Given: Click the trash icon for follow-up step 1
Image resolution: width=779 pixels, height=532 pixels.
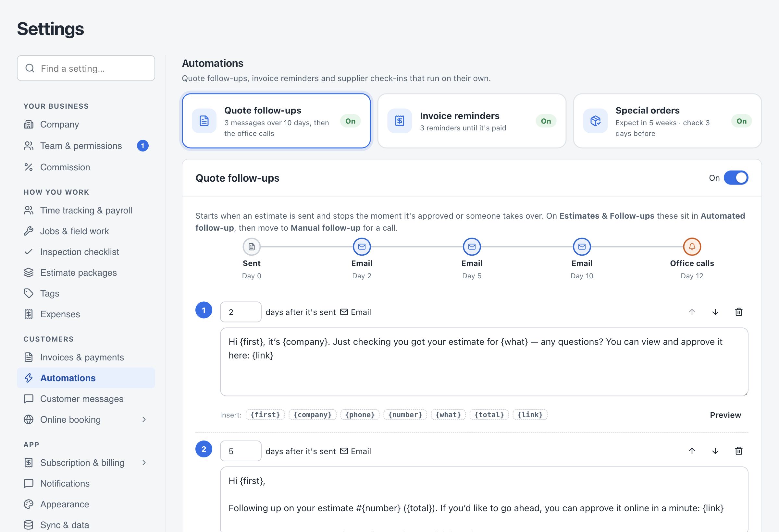Looking at the screenshot, I should coord(738,312).
